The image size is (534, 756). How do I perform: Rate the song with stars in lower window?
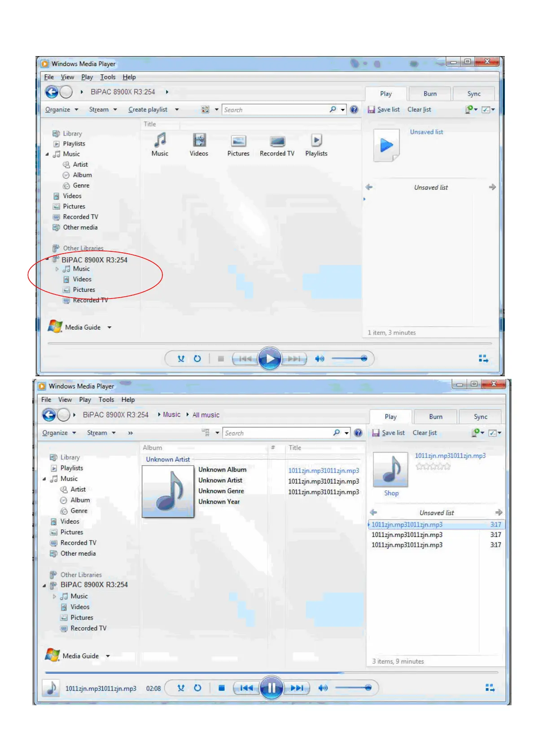[433, 466]
